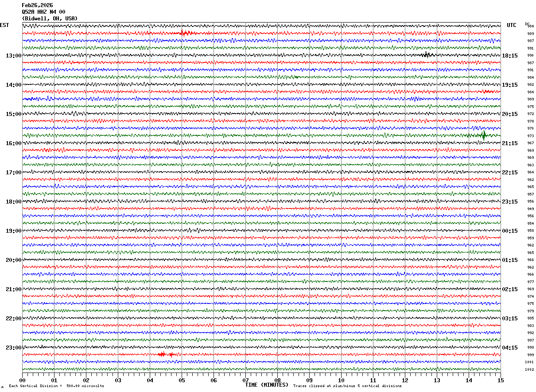This screenshot has height=392, width=536.
Task: Click the red seismic burst near minute five
Action: tap(186, 33)
